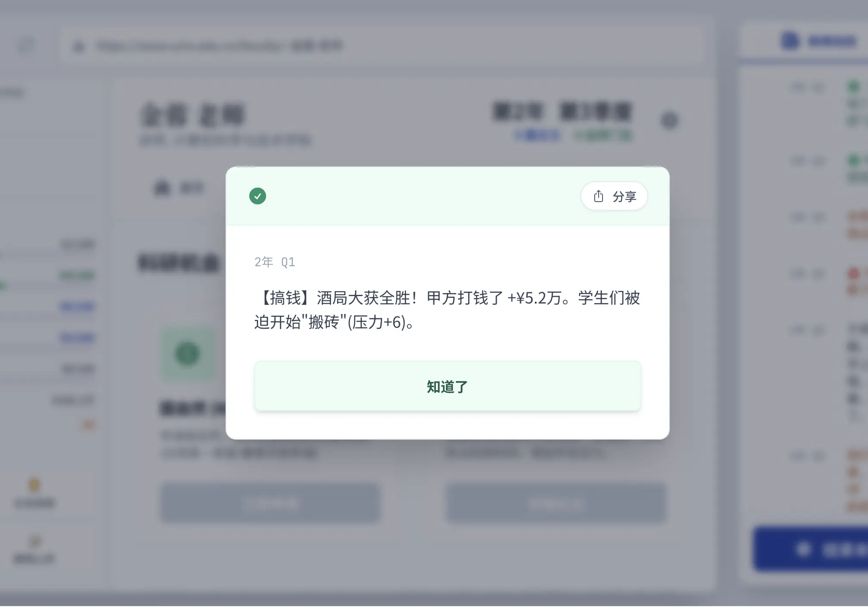Click the share arrow icon beside 分享
868x607 pixels.
(x=599, y=196)
